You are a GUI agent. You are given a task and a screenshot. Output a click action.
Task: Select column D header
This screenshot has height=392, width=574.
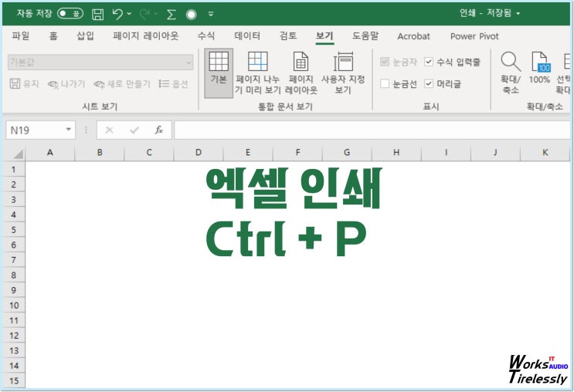click(x=198, y=153)
